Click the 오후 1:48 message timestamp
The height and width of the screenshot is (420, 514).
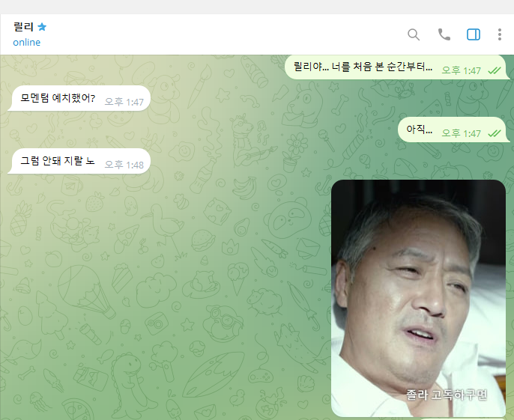124,165
